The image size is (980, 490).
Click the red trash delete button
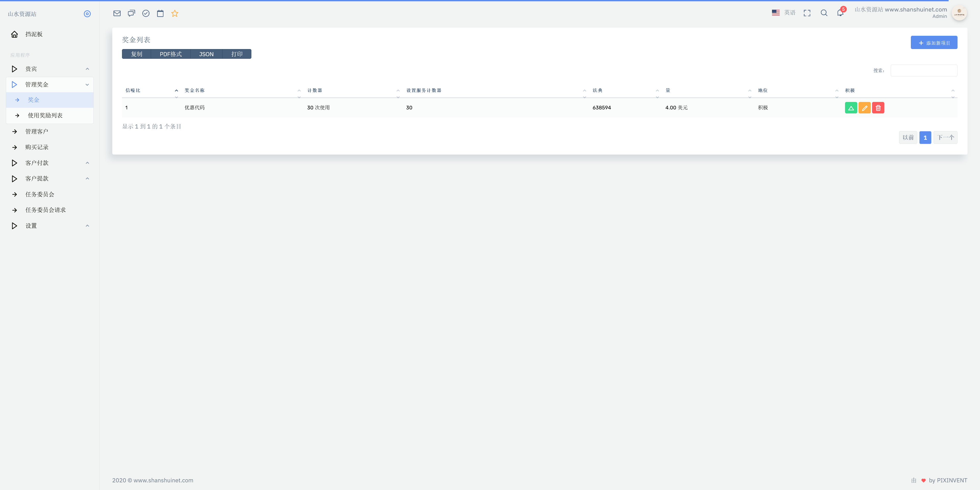tap(878, 108)
